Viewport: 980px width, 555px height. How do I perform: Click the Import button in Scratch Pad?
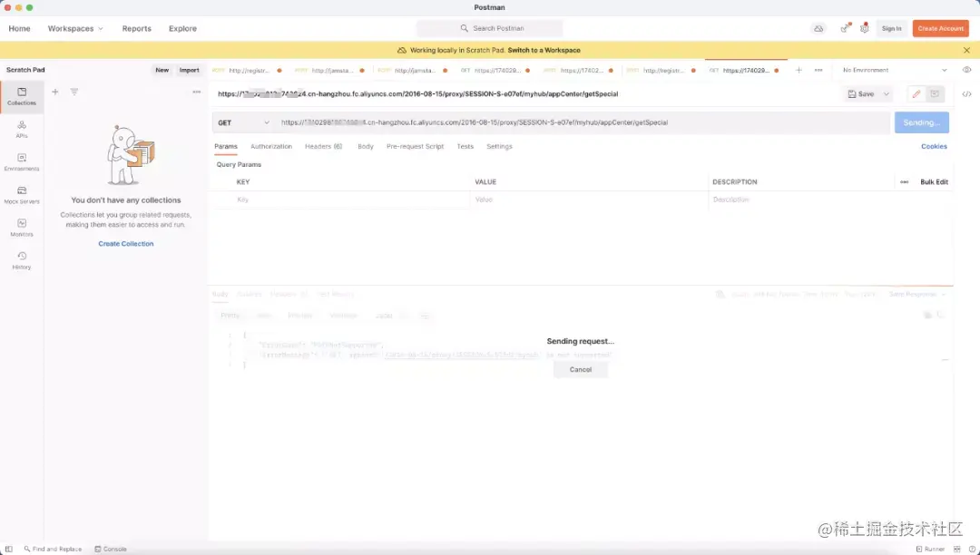189,71
